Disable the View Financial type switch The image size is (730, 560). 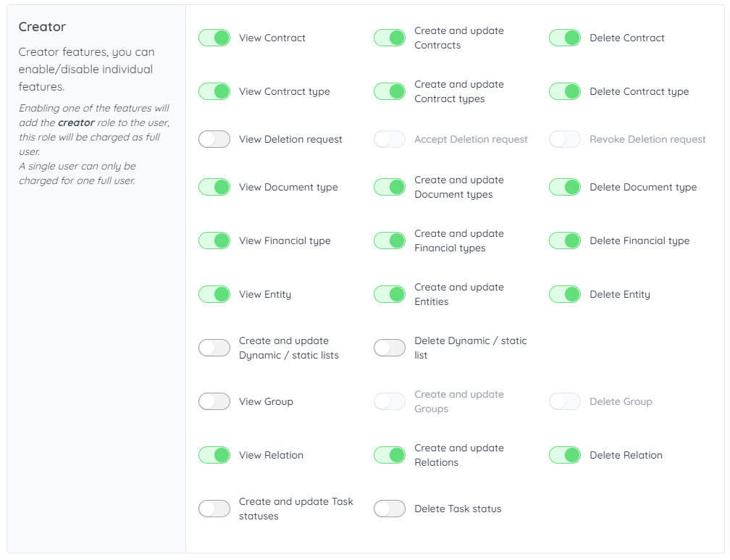pyautogui.click(x=214, y=241)
